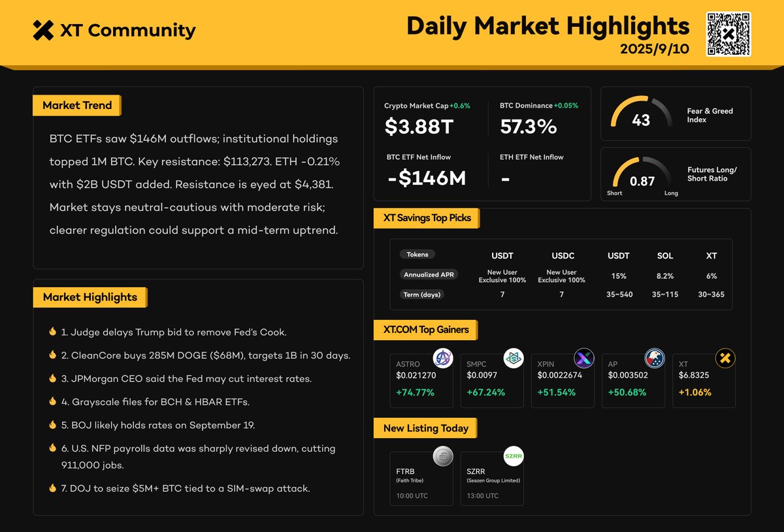Click the ASTRO price $0.021270
This screenshot has width=784, height=532.
pyautogui.click(x=416, y=375)
